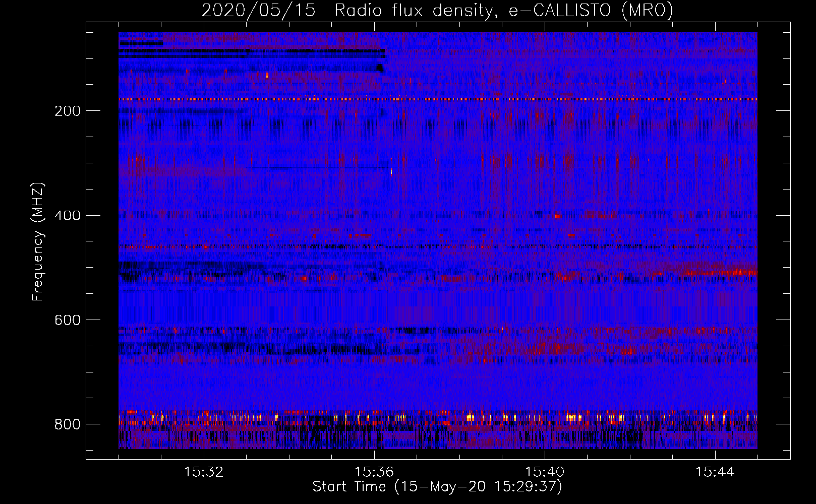Click the 15:40 time tick label

[545, 472]
